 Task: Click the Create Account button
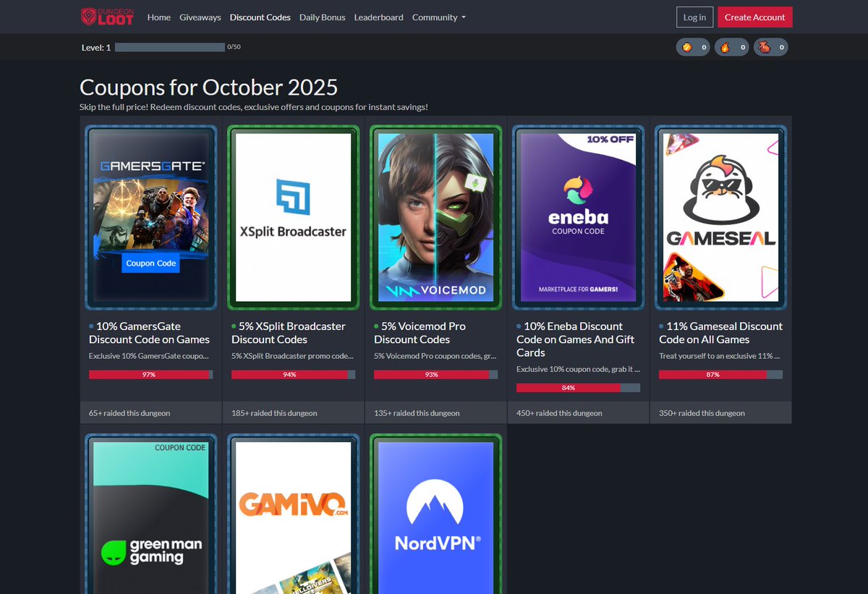coord(755,17)
